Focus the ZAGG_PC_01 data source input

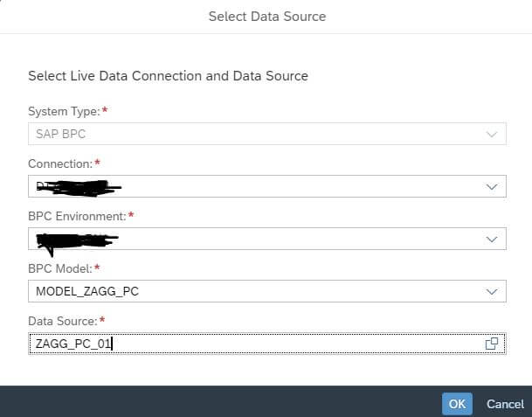click(267, 344)
